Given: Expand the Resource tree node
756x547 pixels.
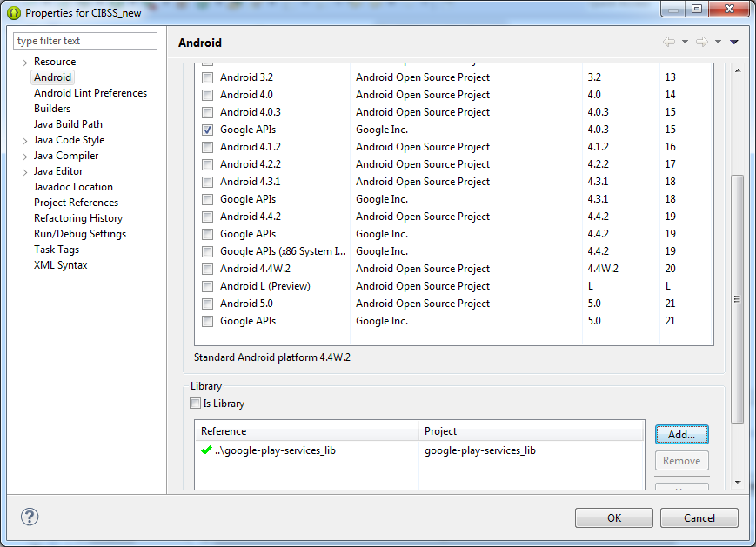Looking at the screenshot, I should [24, 62].
